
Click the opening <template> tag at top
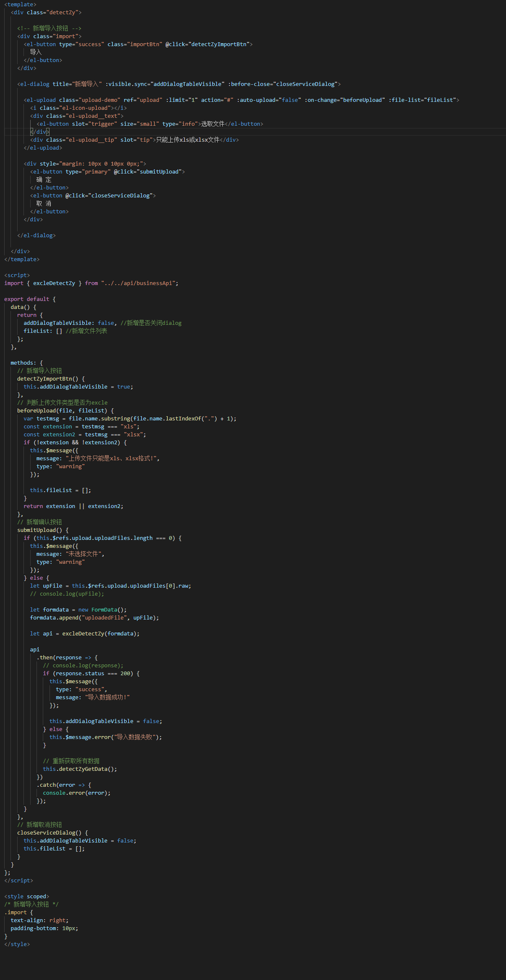click(20, 4)
